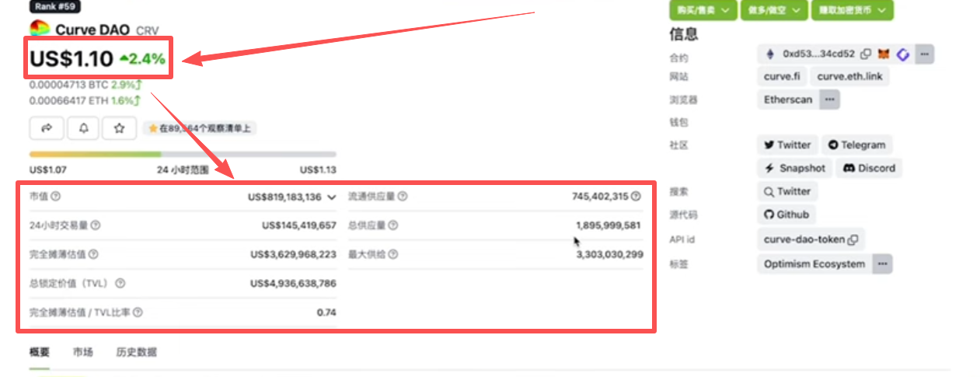
Task: Open the Snapshot community link
Action: tap(795, 168)
